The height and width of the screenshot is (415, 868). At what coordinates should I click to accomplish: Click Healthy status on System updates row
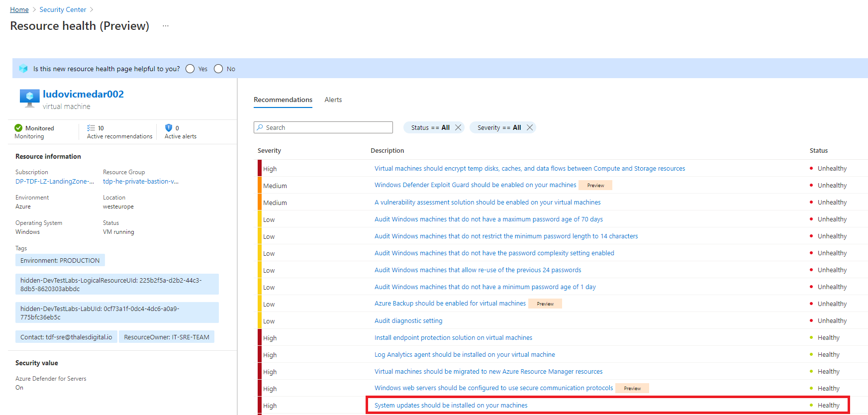[828, 405]
